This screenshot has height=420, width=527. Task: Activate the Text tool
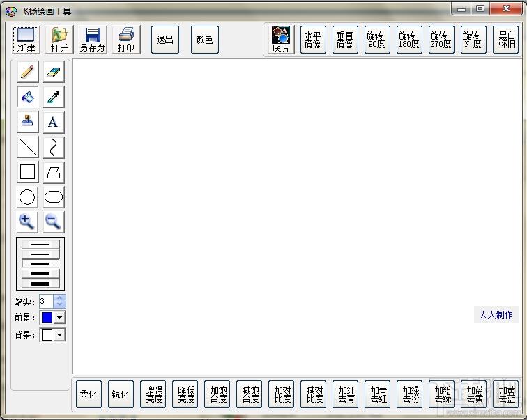[x=53, y=122]
